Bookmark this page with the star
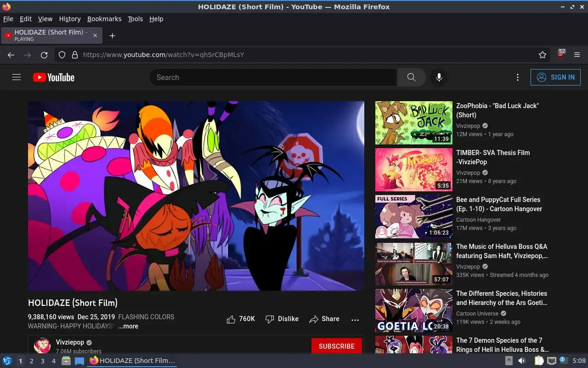Screen dimensions: 588x368 pos(543,55)
